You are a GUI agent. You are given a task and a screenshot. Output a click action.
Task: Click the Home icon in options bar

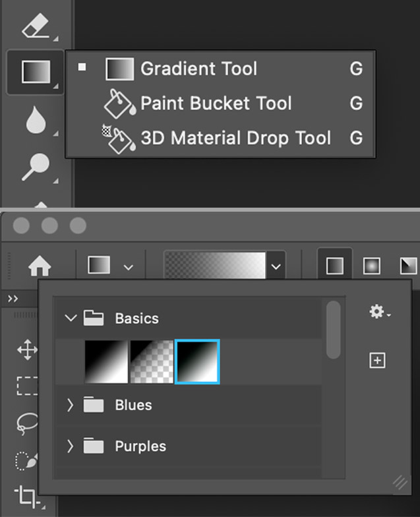pos(40,265)
